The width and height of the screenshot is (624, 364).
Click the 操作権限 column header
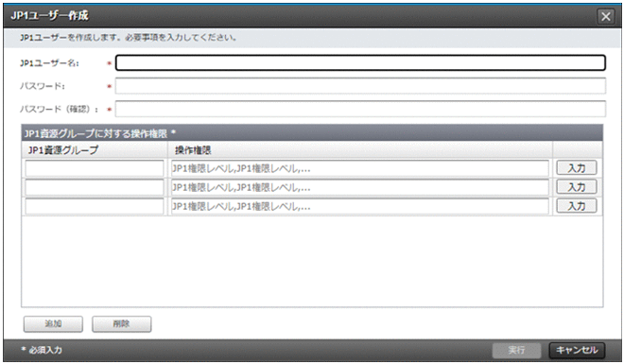pyautogui.click(x=360, y=150)
